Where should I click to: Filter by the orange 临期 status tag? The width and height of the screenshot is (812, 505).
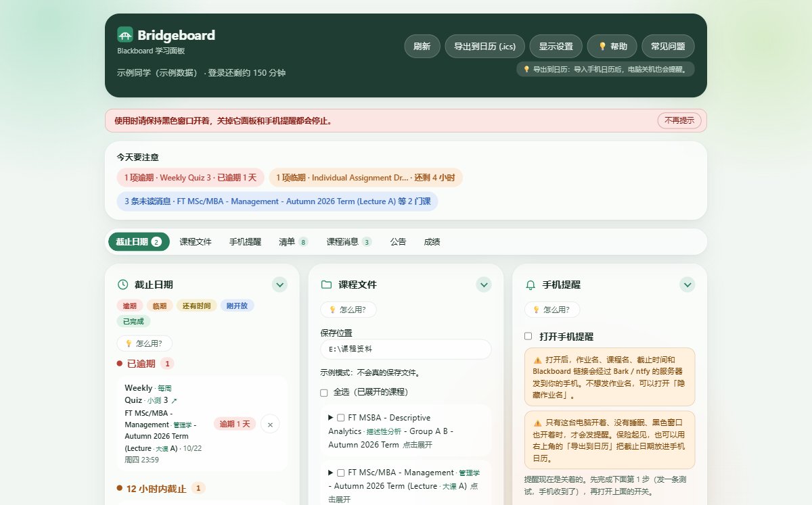click(160, 306)
